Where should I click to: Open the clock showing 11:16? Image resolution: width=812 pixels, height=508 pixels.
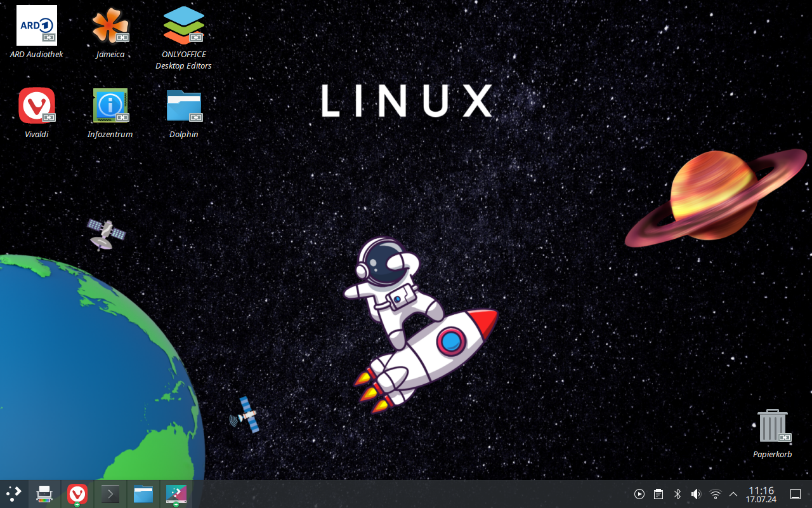(x=761, y=494)
